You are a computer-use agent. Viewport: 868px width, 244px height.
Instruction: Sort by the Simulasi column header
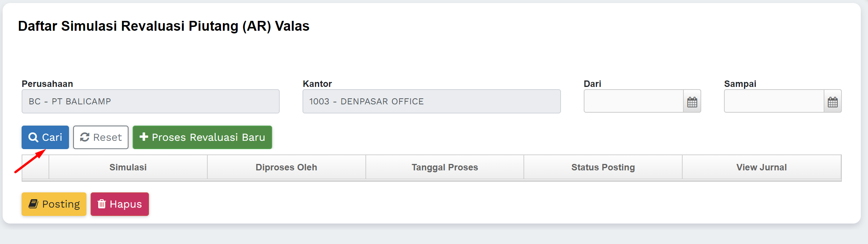pyautogui.click(x=128, y=167)
